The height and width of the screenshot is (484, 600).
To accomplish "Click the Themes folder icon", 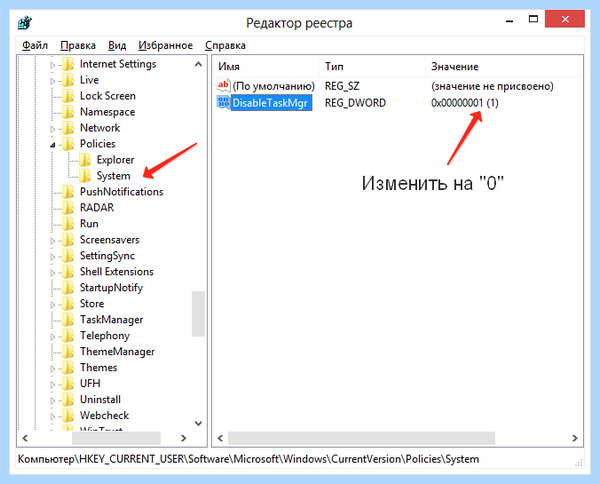I will coord(68,368).
